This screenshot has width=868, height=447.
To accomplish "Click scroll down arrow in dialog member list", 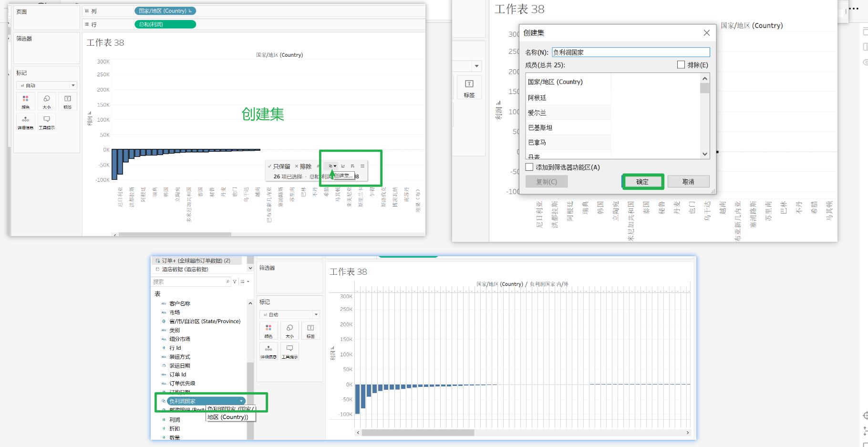I will click(705, 154).
